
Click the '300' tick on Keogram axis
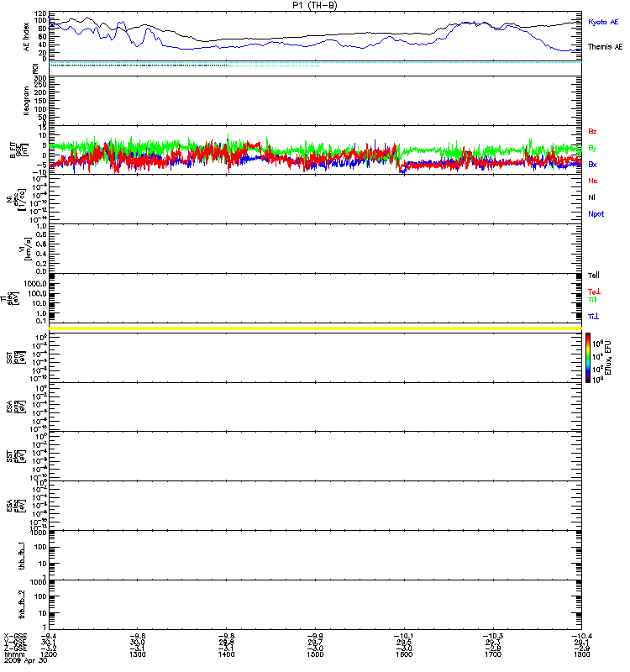point(40,78)
